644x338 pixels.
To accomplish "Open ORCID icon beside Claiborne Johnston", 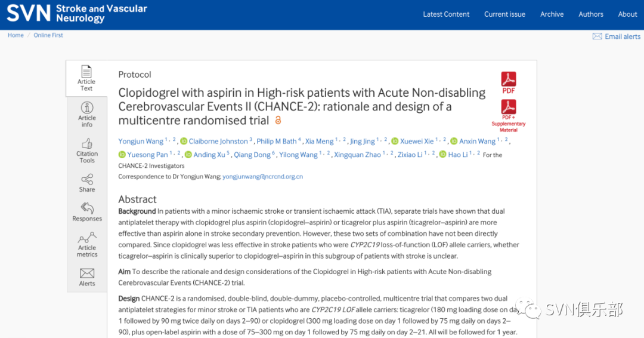I will (184, 141).
